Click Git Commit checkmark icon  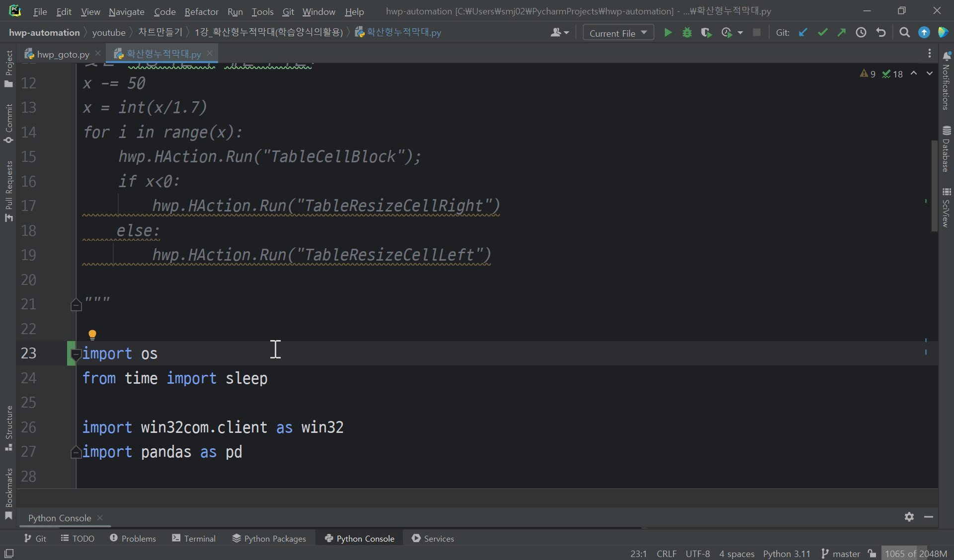click(x=822, y=33)
